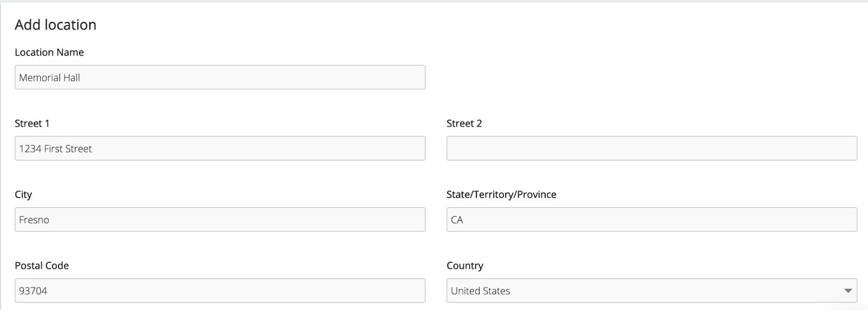Click the 'State/Territory/Province' label
868x310 pixels.
pos(501,194)
